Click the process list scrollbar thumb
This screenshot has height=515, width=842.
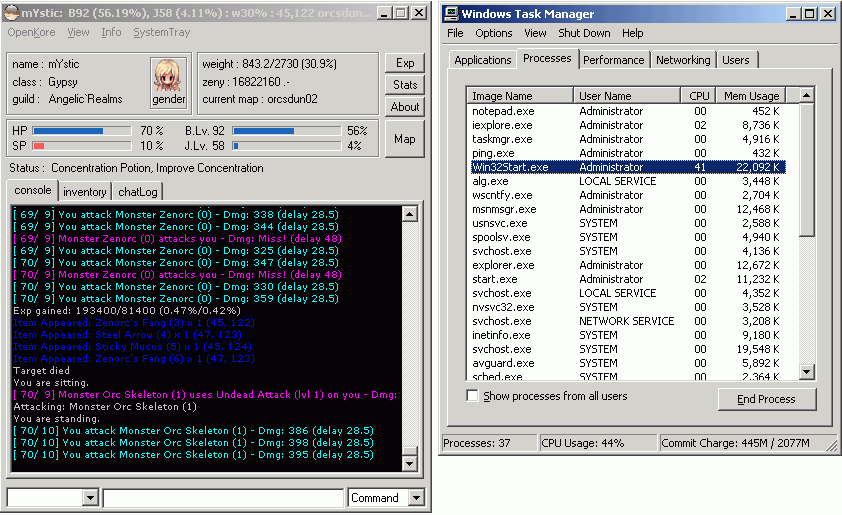806,170
